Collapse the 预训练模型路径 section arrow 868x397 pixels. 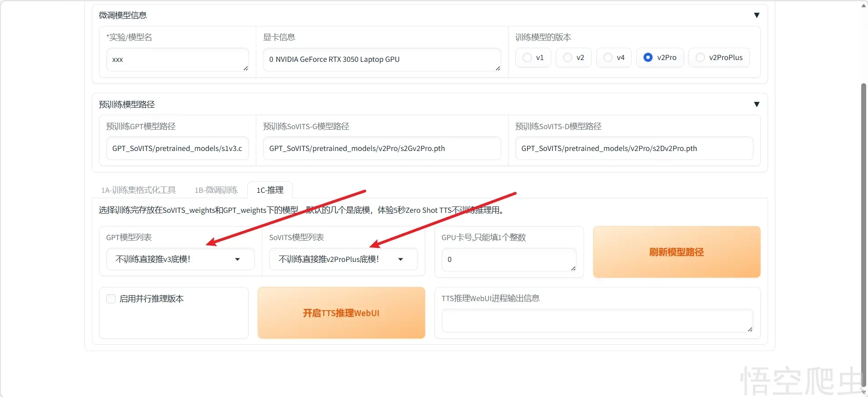(x=756, y=105)
